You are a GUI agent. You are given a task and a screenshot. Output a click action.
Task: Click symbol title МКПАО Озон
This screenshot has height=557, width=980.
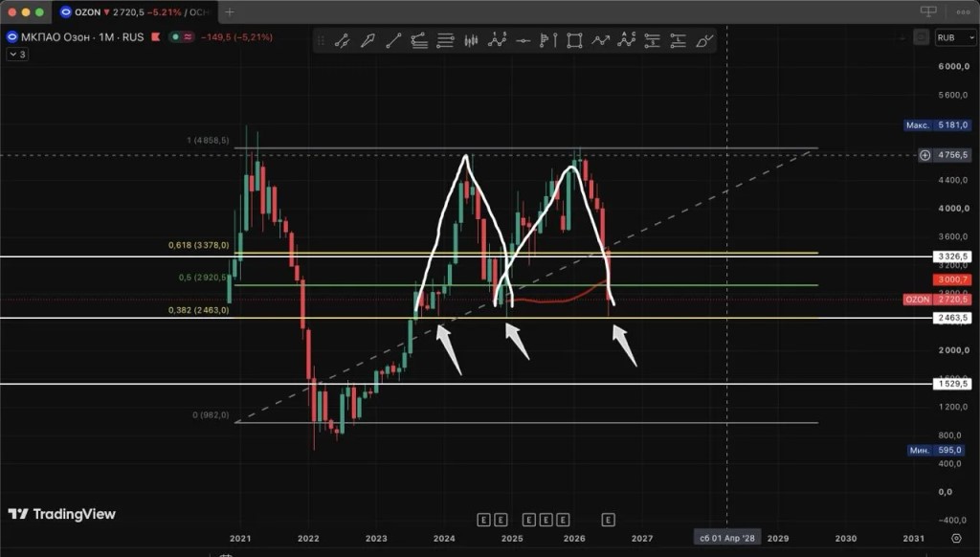click(56, 37)
